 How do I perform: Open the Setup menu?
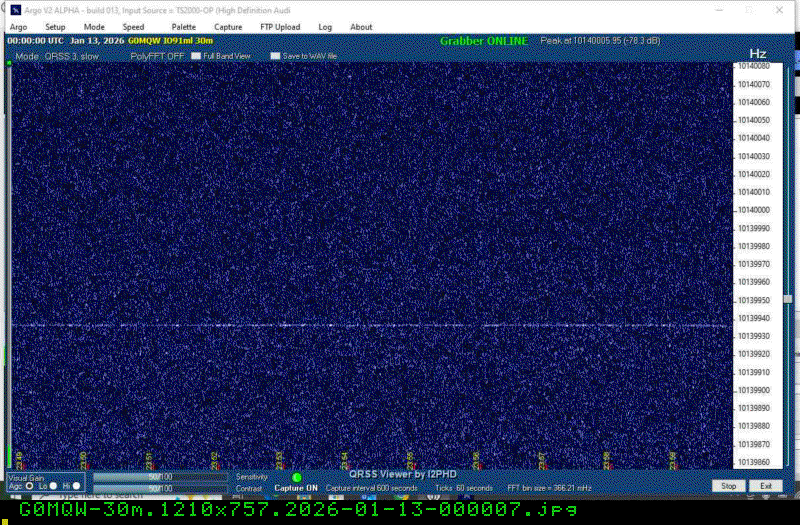click(x=55, y=27)
